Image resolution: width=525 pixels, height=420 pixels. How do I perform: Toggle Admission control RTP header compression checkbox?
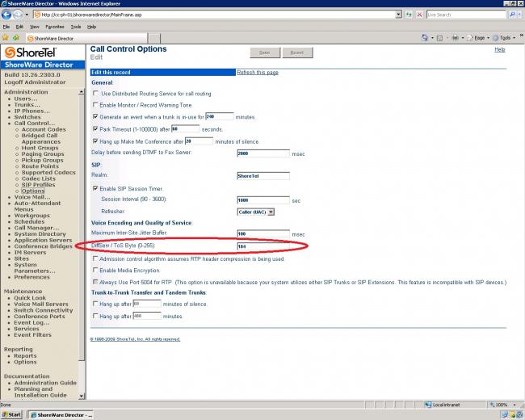pyautogui.click(x=95, y=258)
